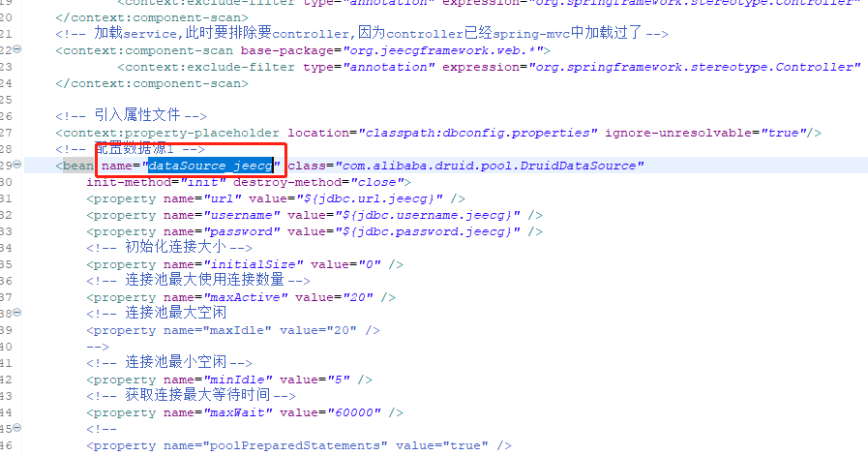Click the highlighted dataSource_jeecg text

click(x=211, y=166)
